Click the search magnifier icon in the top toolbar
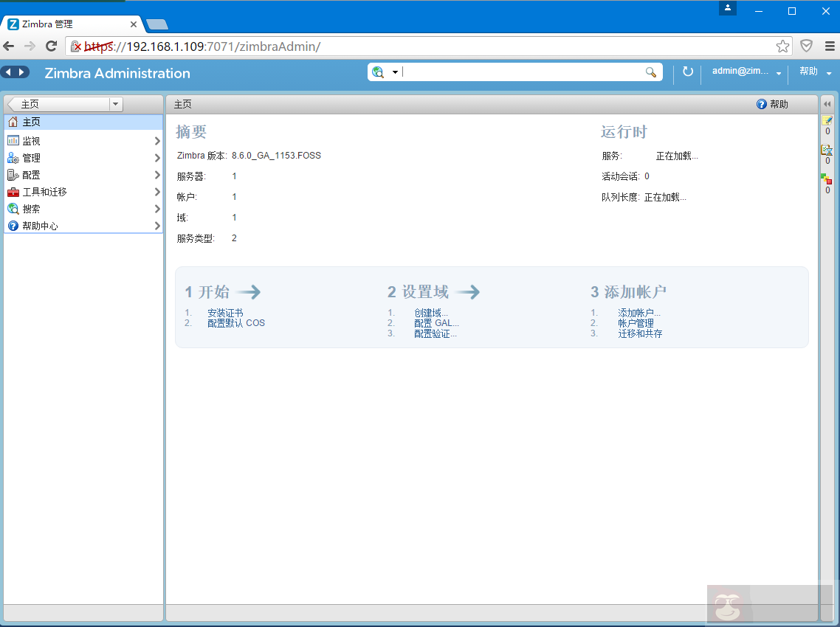840x627 pixels. (650, 72)
